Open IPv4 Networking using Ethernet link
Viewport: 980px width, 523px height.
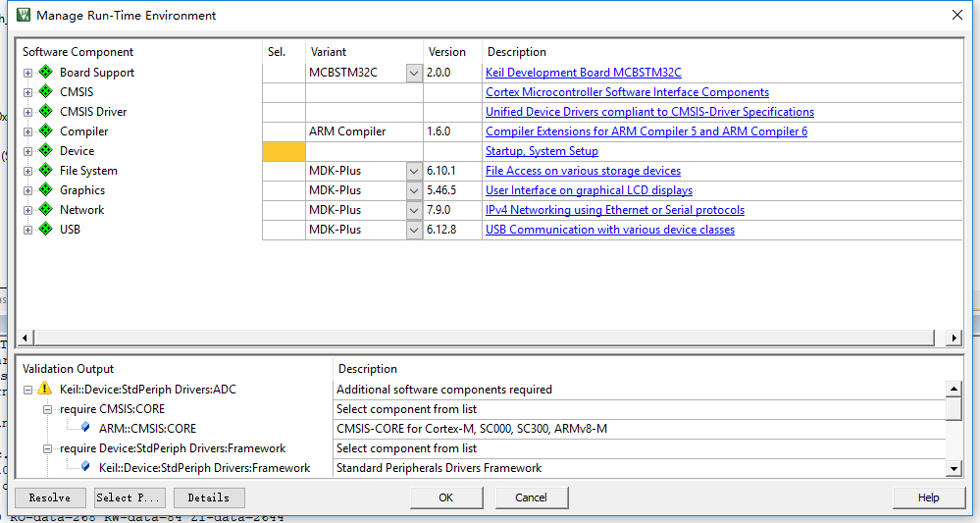pyautogui.click(x=615, y=210)
